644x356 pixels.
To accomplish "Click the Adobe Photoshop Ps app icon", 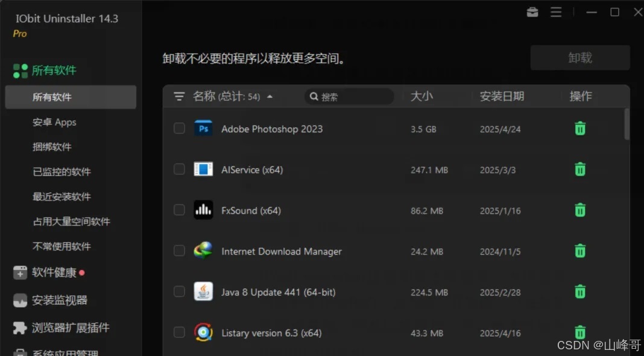I will pyautogui.click(x=203, y=129).
